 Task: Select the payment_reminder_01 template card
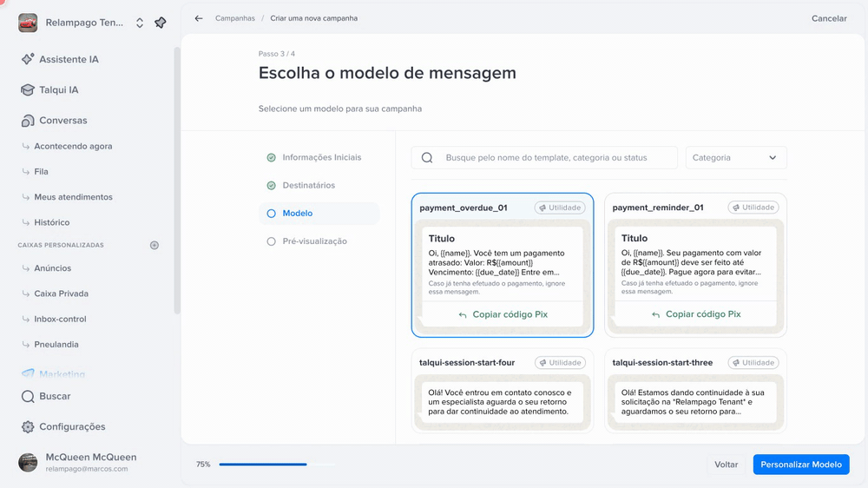pos(695,265)
